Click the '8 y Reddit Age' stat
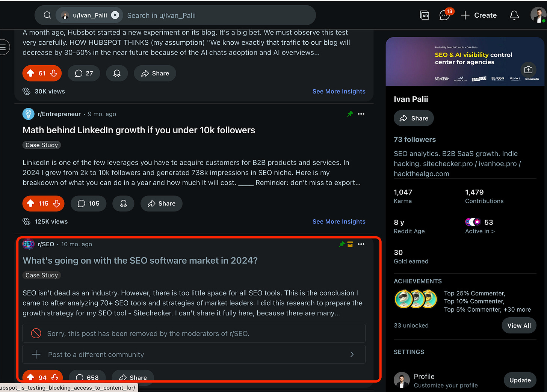The image size is (547, 392). 409,226
